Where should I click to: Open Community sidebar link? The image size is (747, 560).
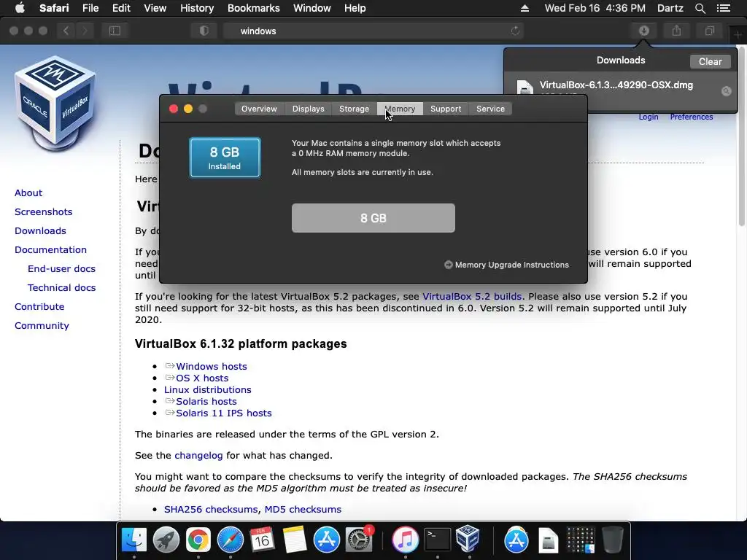(42, 326)
